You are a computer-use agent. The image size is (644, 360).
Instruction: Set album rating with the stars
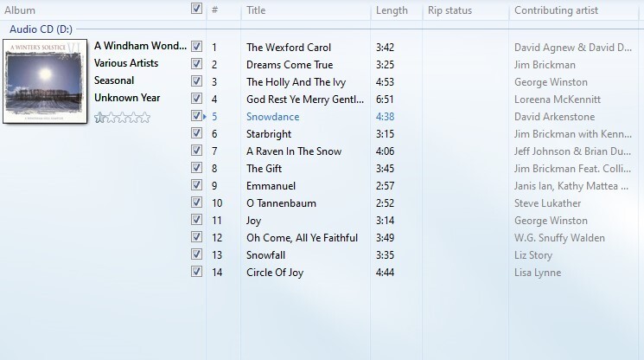pyautogui.click(x=123, y=118)
